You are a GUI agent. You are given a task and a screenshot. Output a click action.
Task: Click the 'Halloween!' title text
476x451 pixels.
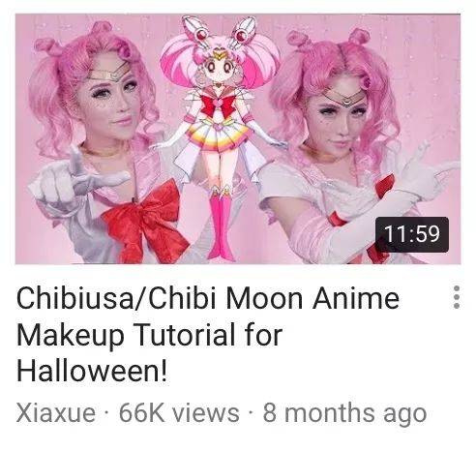pos(92,371)
